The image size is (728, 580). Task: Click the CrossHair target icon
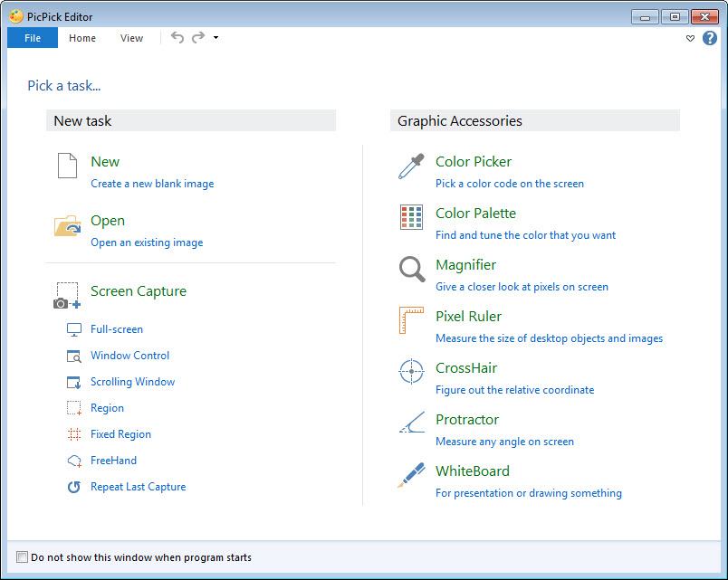click(411, 372)
